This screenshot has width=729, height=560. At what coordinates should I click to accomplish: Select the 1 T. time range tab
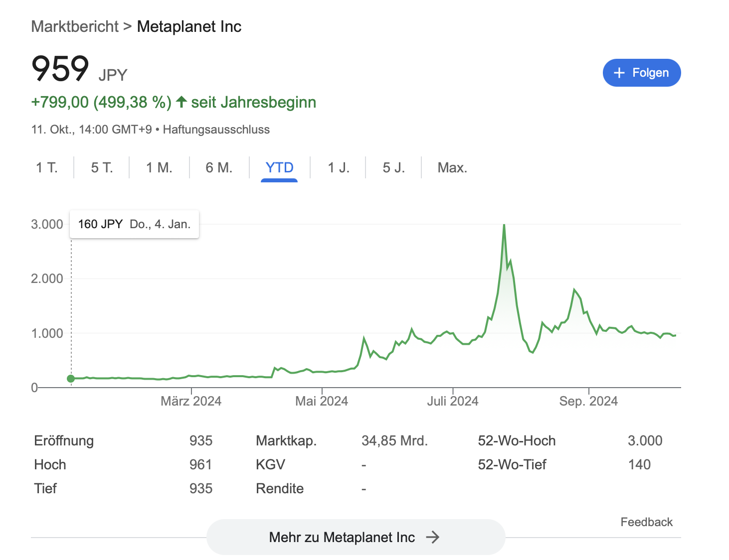[47, 168]
